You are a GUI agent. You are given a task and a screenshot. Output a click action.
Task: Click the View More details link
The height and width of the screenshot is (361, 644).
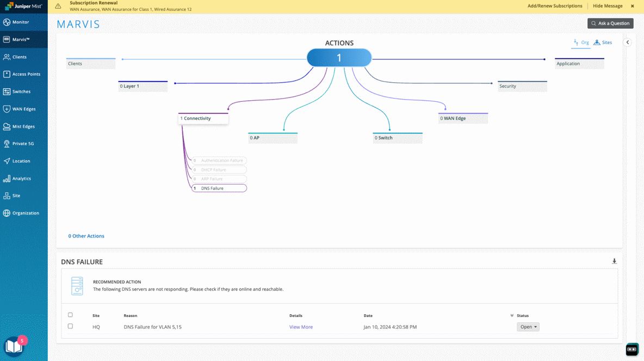tap(301, 327)
